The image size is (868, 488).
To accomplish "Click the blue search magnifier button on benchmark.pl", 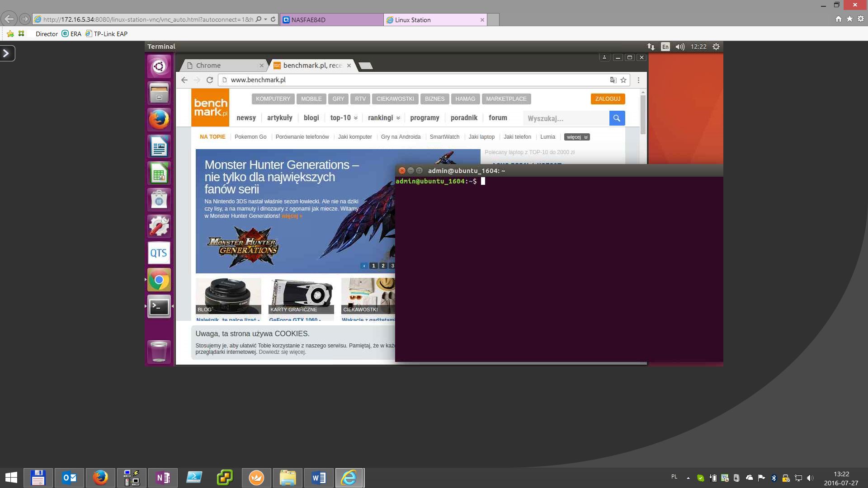I will pos(617,118).
